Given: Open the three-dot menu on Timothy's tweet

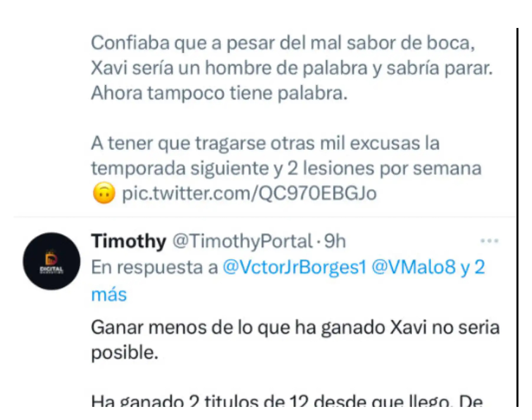Looking at the screenshot, I should coord(489,241).
